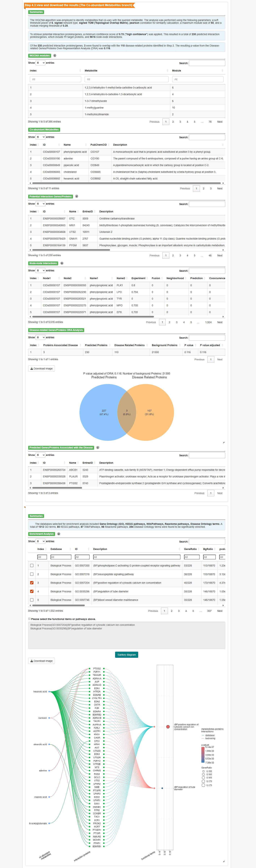Open Show entries dropdown for Potential Interaction Genes
Image resolution: width=256 pixels, height=868 pixels.
click(40, 204)
